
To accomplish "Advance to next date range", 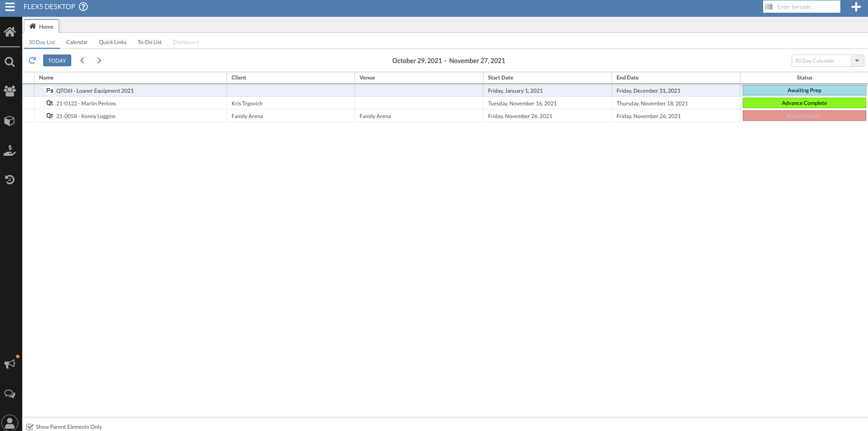I will point(99,60).
